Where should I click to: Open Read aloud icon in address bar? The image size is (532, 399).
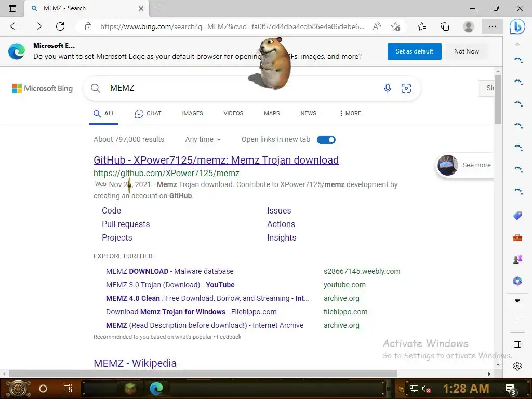(377, 26)
